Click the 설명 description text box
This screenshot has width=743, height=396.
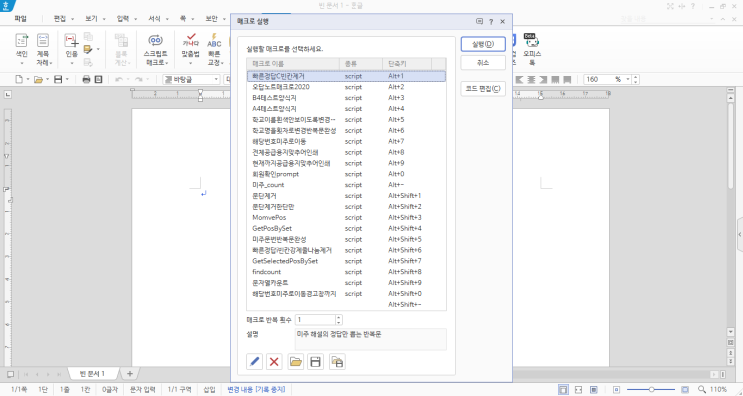[x=371, y=339]
